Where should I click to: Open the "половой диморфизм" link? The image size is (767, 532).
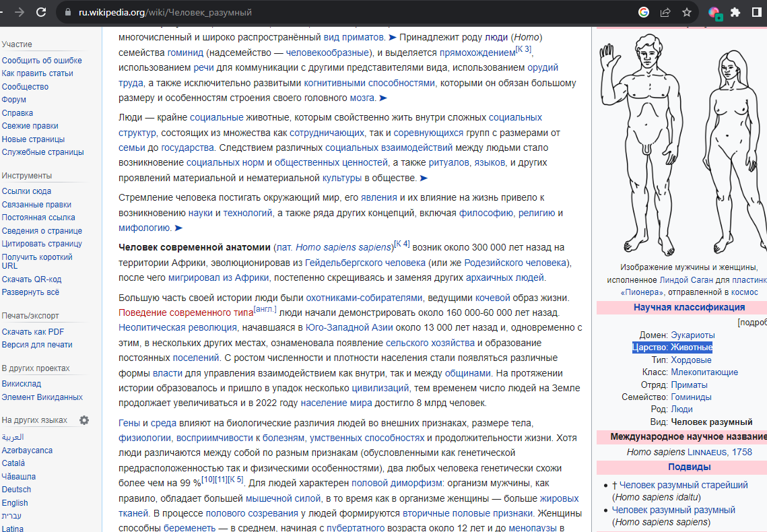tap(397, 483)
